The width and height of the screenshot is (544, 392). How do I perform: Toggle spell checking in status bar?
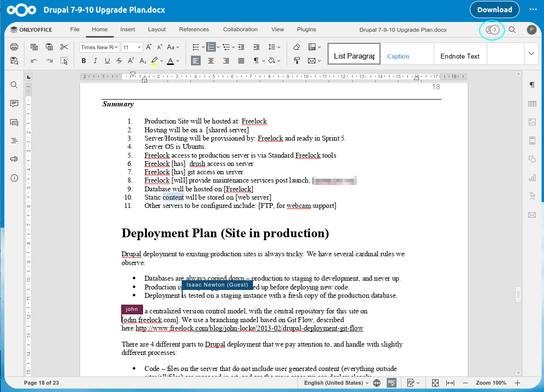392,383
